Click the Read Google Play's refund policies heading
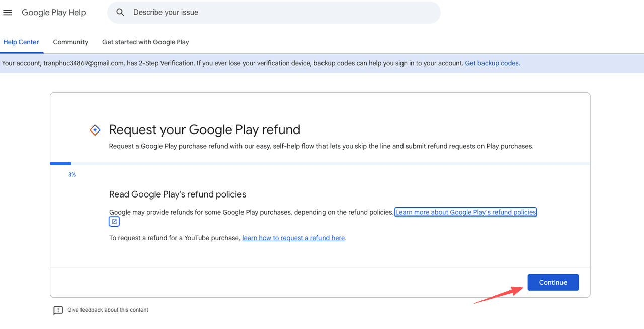The width and height of the screenshot is (644, 329). (177, 194)
